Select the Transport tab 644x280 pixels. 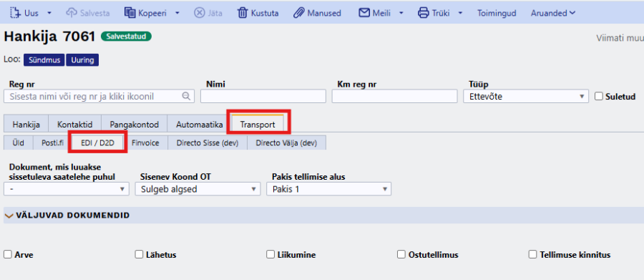pos(258,124)
